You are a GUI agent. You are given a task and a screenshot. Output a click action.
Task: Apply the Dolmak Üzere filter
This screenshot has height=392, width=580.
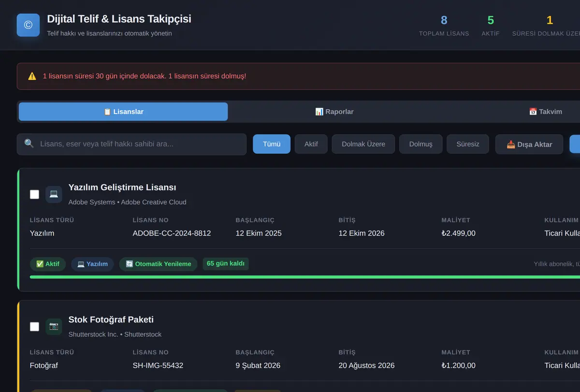coord(363,144)
